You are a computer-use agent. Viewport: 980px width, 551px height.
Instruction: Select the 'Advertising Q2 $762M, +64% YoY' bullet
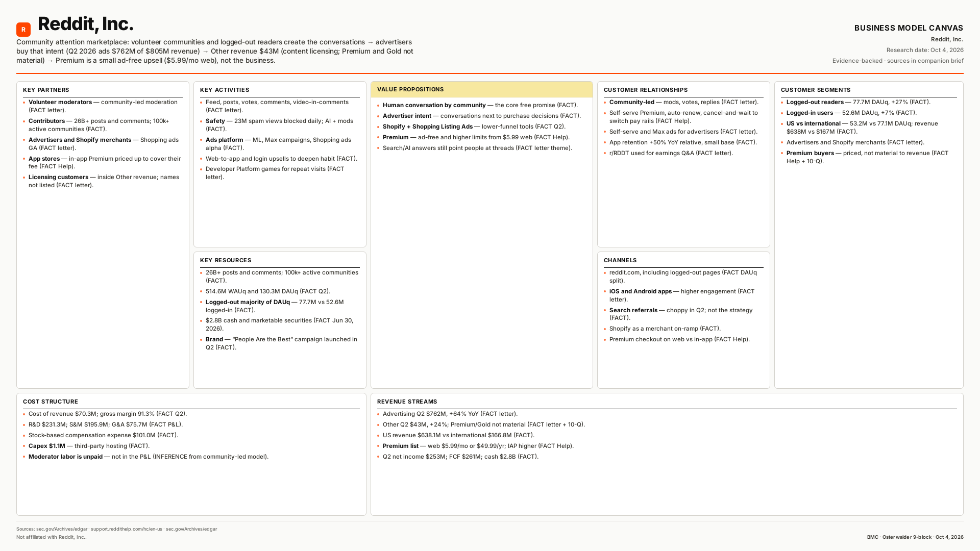(450, 414)
